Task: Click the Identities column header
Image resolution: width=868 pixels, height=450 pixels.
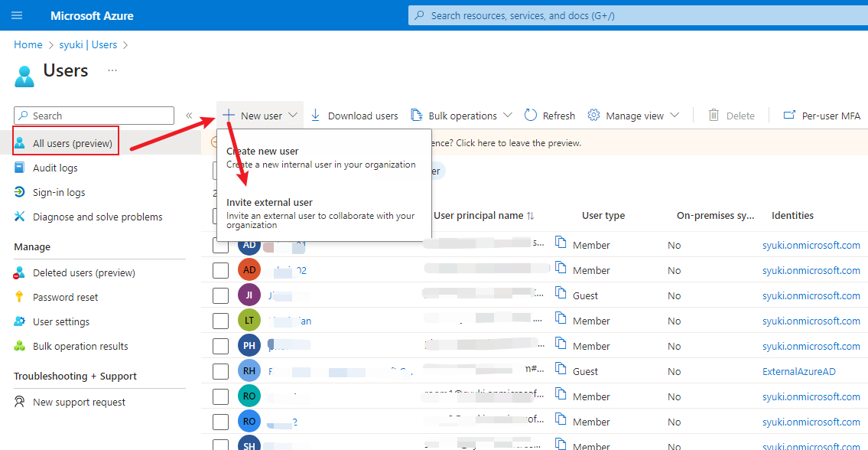Action: pos(793,216)
